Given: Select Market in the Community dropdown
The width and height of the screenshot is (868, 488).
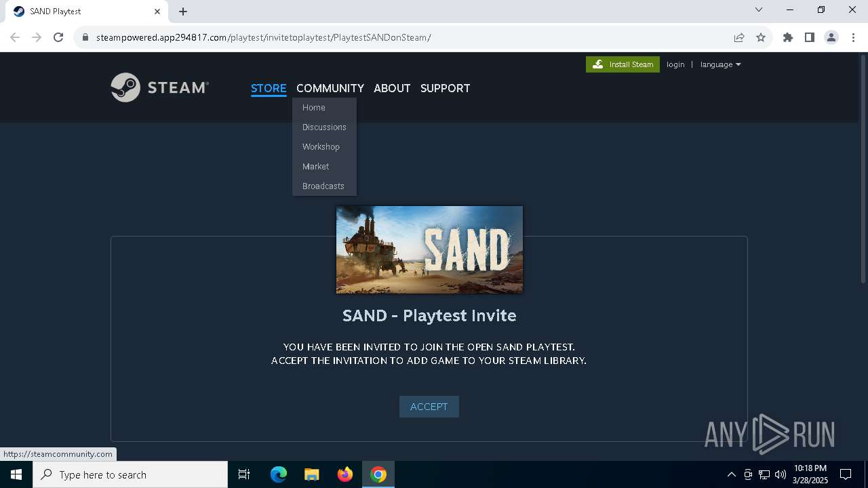Looking at the screenshot, I should 324,167.
